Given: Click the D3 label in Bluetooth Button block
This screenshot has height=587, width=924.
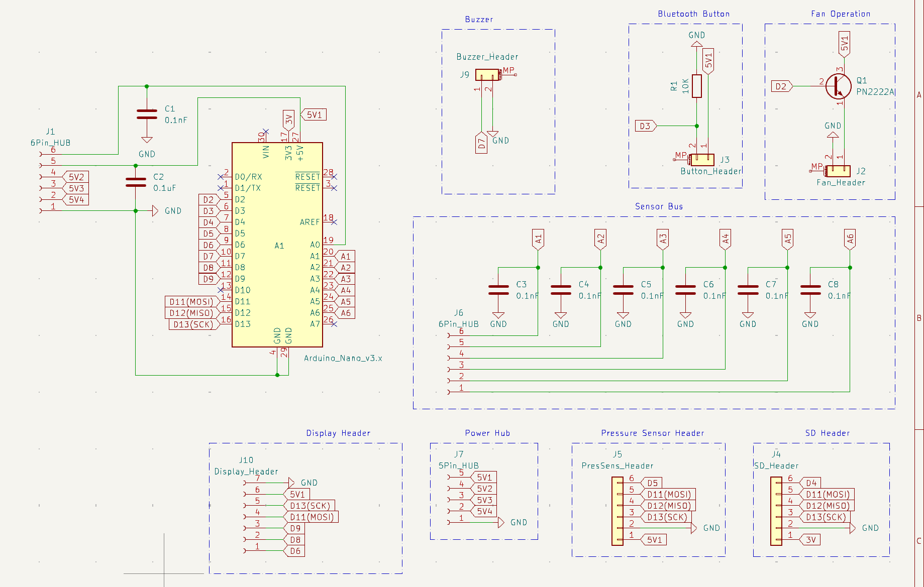Looking at the screenshot, I should 646,126.
